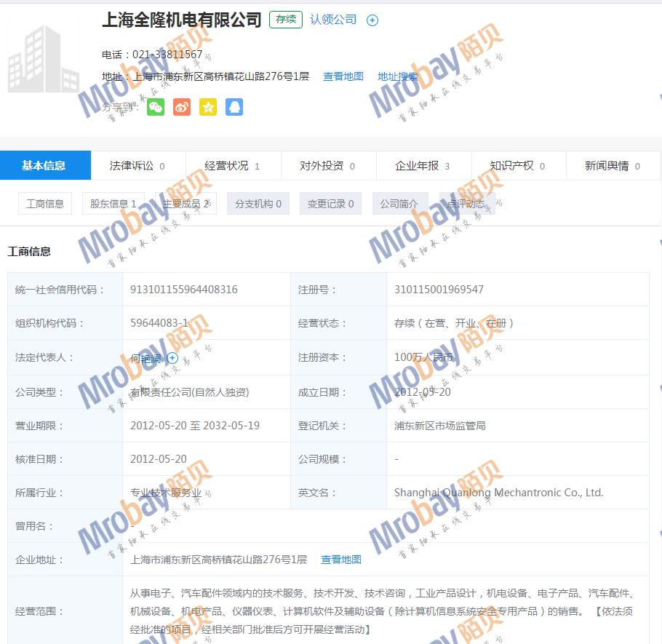
Task: View the 企业年报 tab
Action: pyautogui.click(x=422, y=166)
